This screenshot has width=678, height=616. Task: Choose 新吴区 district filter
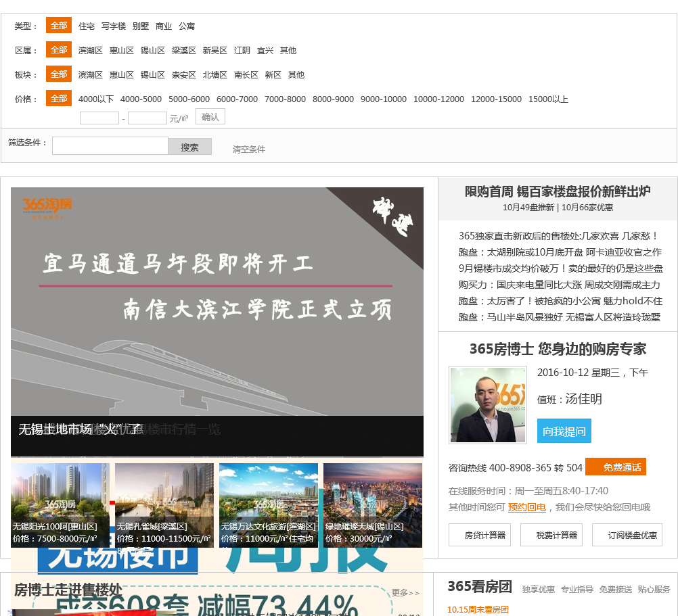coord(215,51)
